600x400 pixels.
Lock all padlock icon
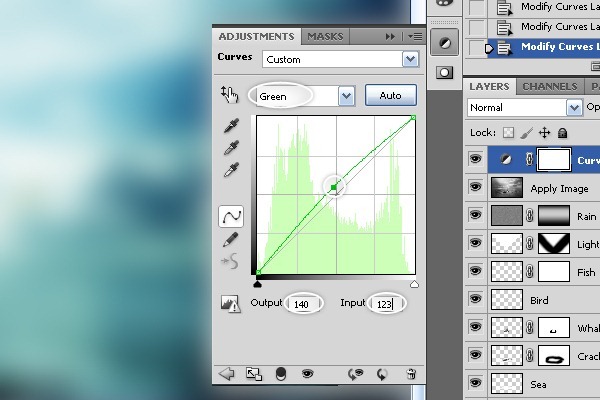tap(562, 133)
